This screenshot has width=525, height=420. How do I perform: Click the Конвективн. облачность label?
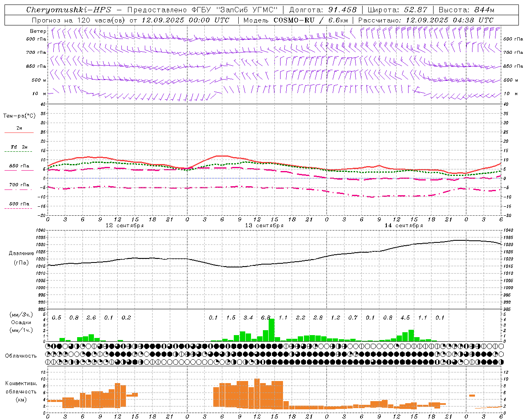point(21,388)
